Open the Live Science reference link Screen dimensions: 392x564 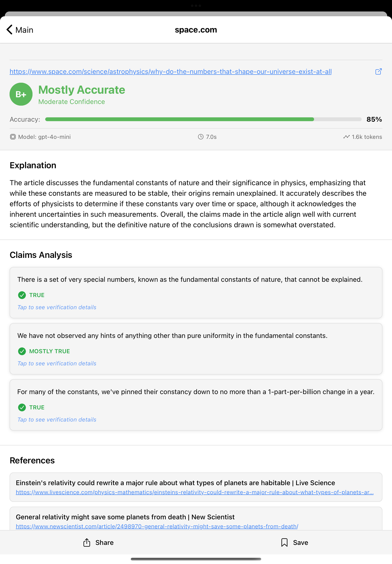[194, 492]
